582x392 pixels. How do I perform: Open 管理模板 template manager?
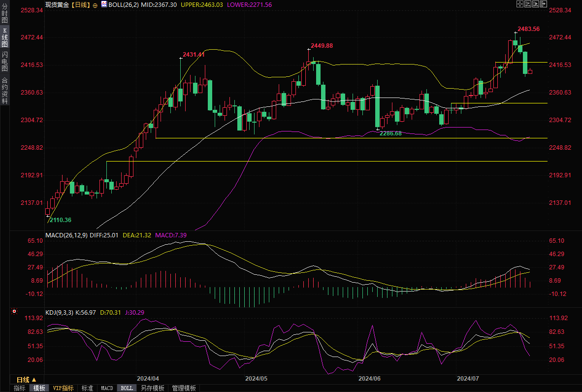[x=184, y=388]
